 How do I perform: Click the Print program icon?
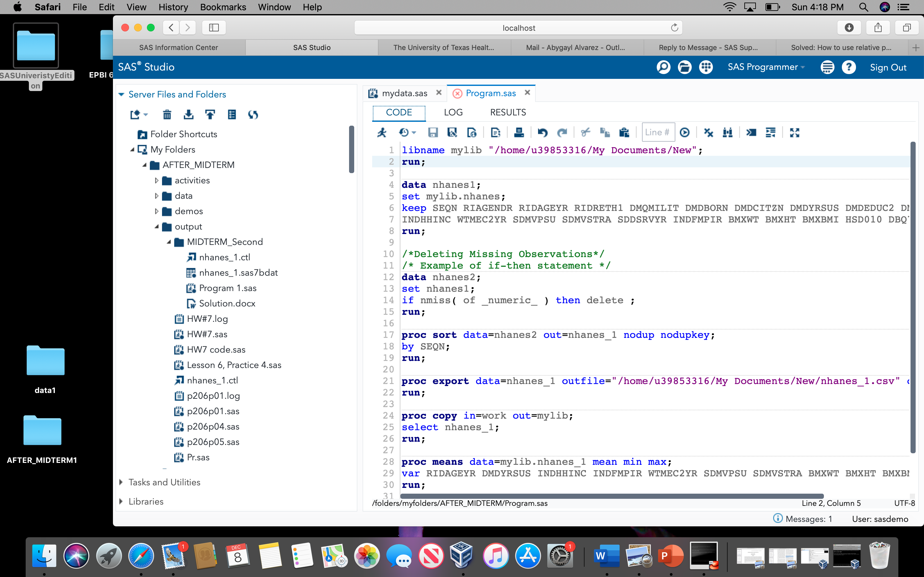[x=519, y=132]
